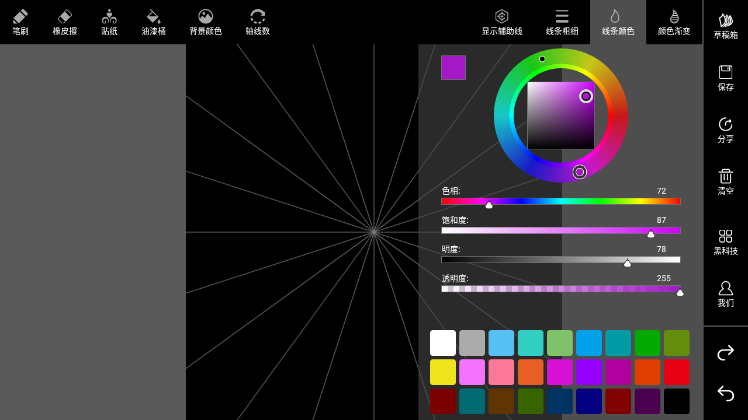The height and width of the screenshot is (420, 748).
Task: Pick the white color swatch
Action: (x=443, y=343)
